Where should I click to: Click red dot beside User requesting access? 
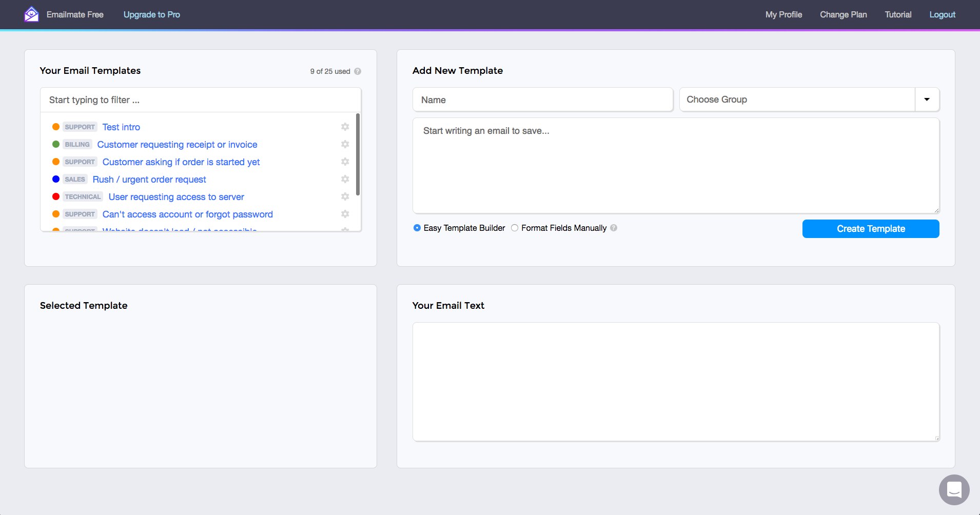tap(56, 196)
